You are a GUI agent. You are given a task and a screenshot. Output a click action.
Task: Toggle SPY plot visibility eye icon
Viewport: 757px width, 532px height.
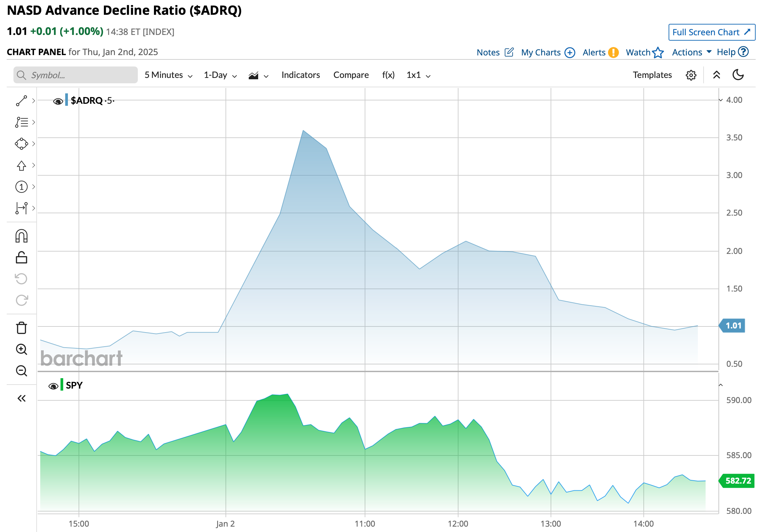[53, 386]
